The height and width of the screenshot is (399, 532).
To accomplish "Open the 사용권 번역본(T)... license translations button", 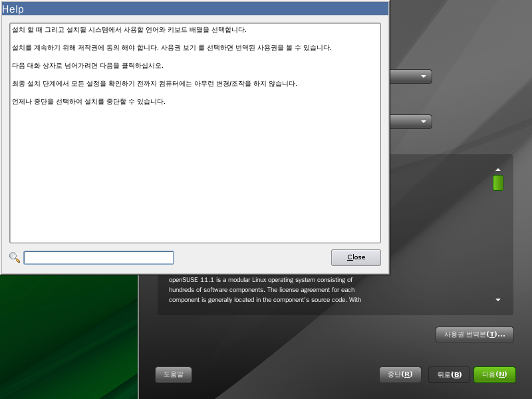I will coord(475,335).
